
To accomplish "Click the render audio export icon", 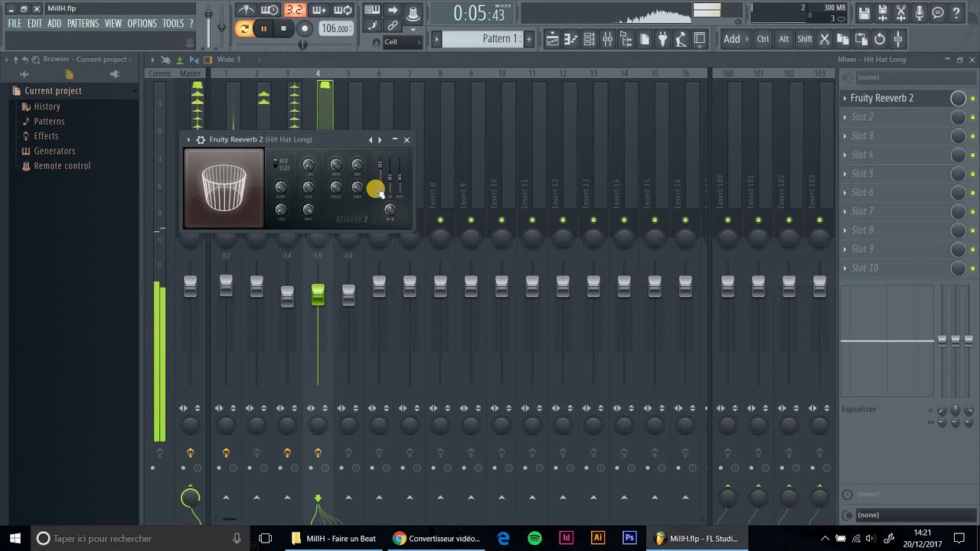I will click(883, 14).
